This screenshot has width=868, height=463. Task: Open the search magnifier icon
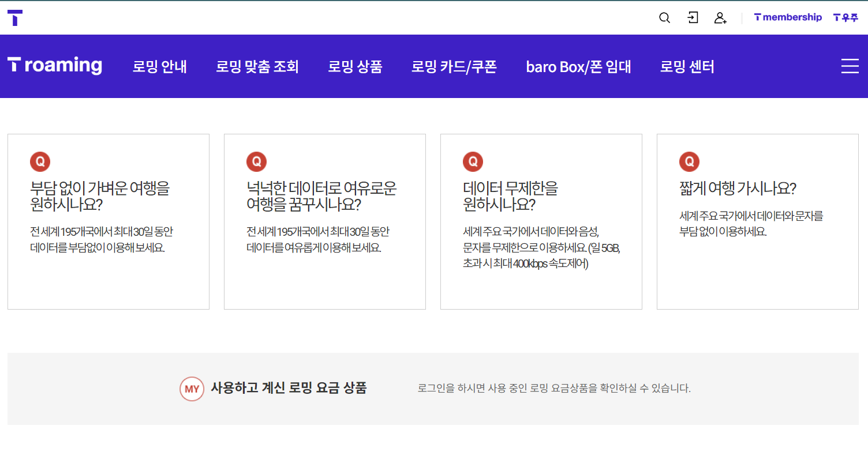pos(664,18)
